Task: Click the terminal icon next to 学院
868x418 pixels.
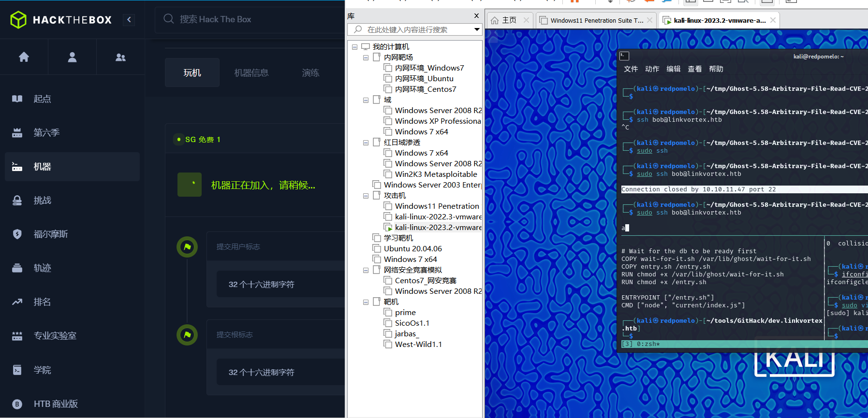Action: point(17,370)
